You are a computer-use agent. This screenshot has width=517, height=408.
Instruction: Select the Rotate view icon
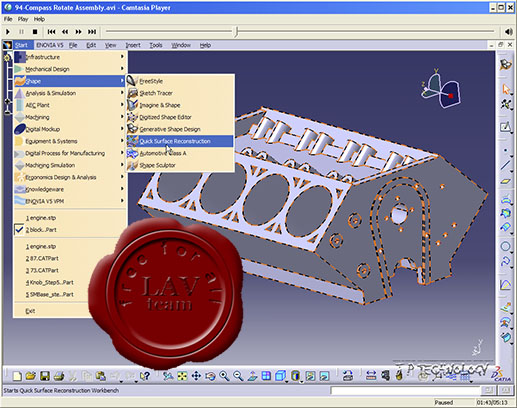(210, 376)
